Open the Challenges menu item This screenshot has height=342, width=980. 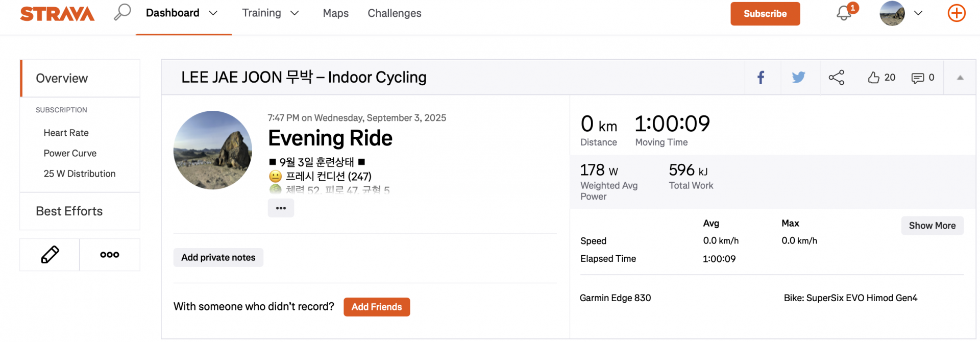click(x=394, y=13)
